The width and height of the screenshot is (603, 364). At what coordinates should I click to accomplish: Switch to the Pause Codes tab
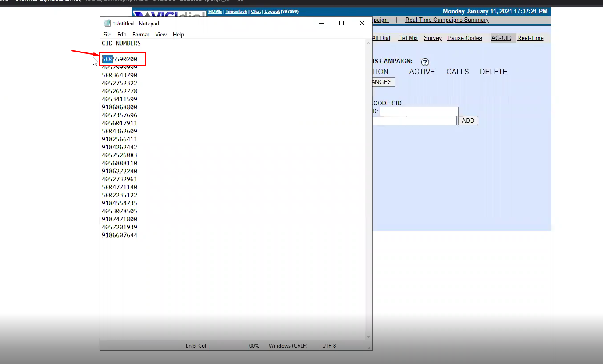465,38
